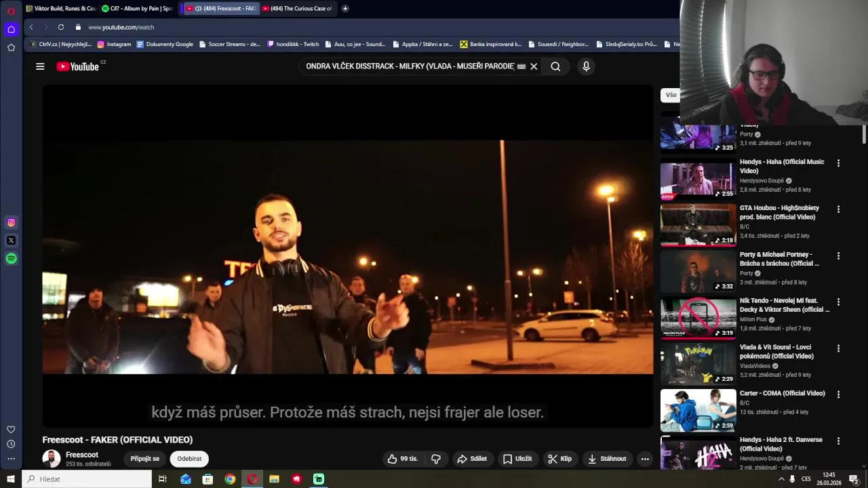
Task: Open the sidebar history clock icon
Action: (11, 444)
